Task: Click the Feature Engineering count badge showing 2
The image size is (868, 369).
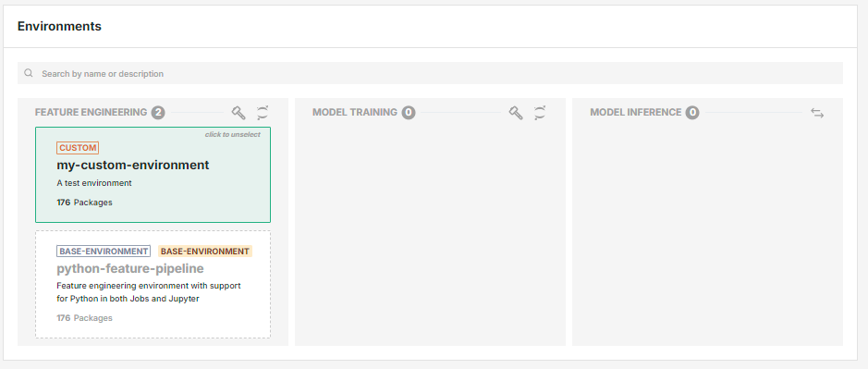Action: pyautogui.click(x=158, y=113)
